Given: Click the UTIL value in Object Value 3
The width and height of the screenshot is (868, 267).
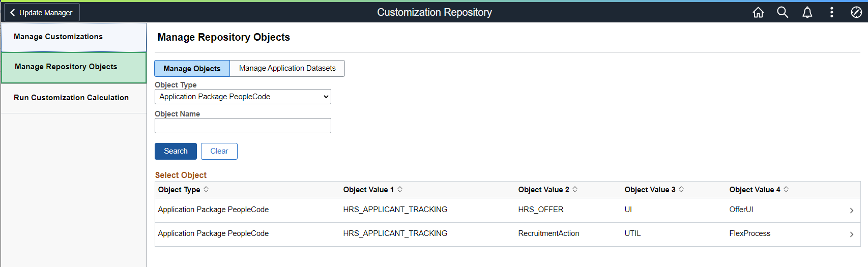Looking at the screenshot, I should pos(632,233).
